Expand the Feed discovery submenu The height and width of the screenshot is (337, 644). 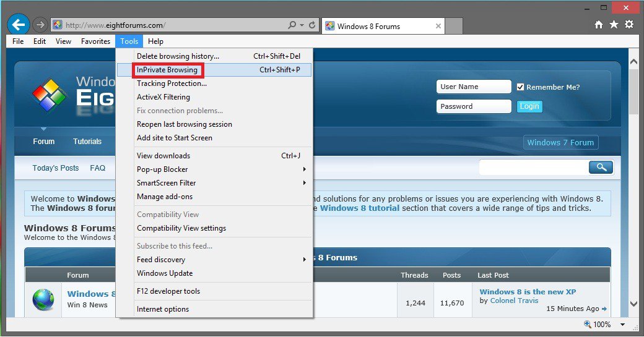click(x=304, y=260)
